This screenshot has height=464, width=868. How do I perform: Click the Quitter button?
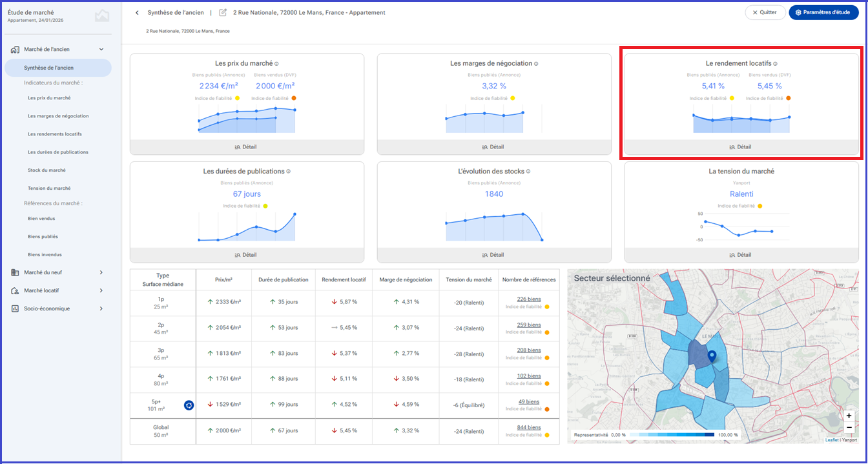click(x=765, y=12)
